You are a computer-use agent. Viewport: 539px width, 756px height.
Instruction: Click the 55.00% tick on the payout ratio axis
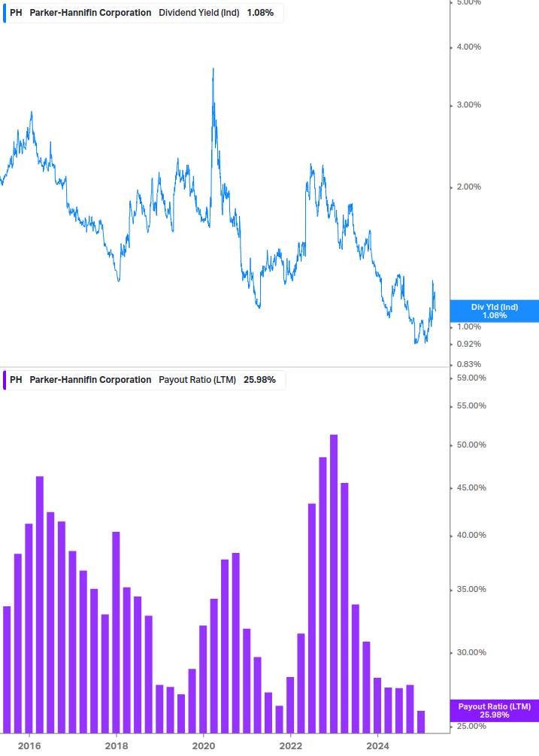(x=471, y=405)
